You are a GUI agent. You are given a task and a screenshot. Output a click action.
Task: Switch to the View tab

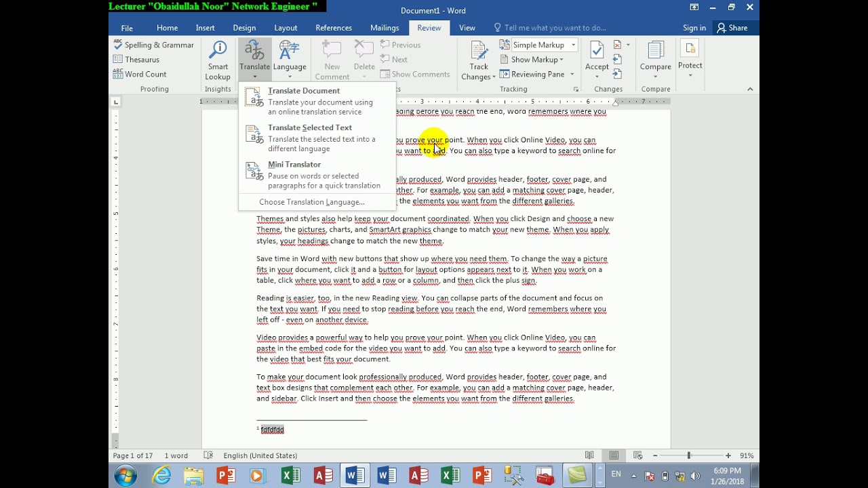(x=467, y=28)
